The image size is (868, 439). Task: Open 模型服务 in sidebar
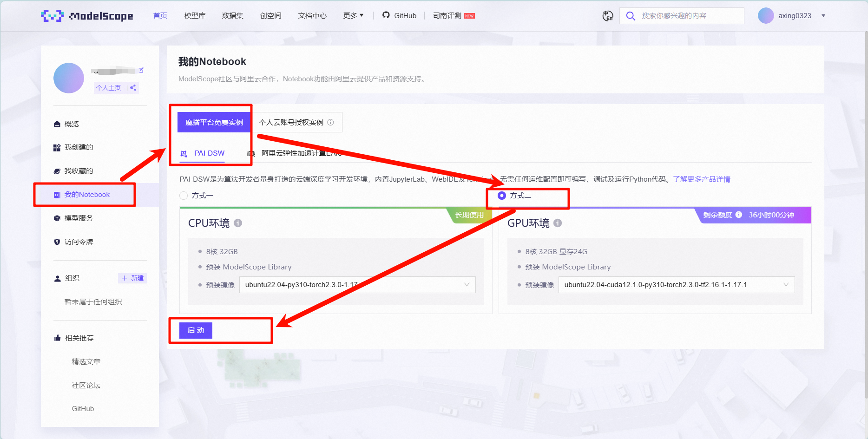click(x=79, y=218)
